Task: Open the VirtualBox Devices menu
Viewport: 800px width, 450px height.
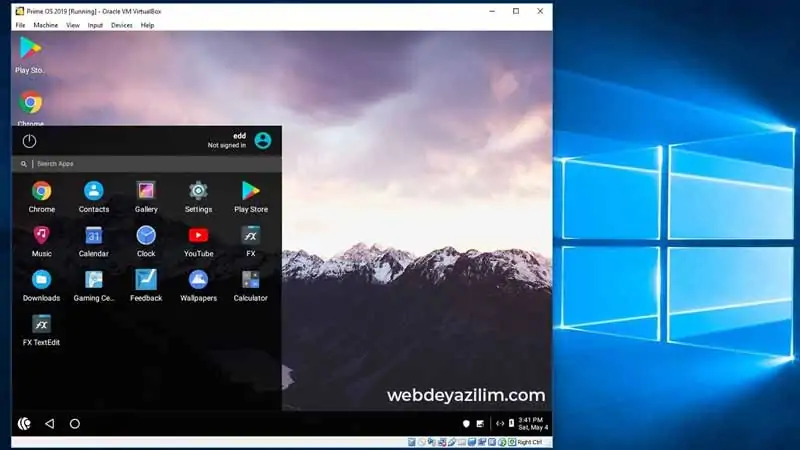Action: [121, 25]
